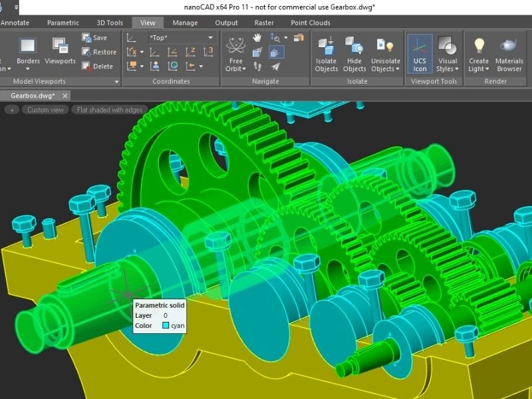Switch to the Manage ribbon tab

pos(185,23)
